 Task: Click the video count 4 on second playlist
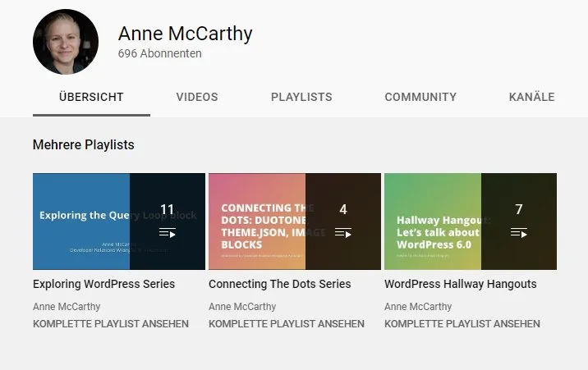coord(343,209)
